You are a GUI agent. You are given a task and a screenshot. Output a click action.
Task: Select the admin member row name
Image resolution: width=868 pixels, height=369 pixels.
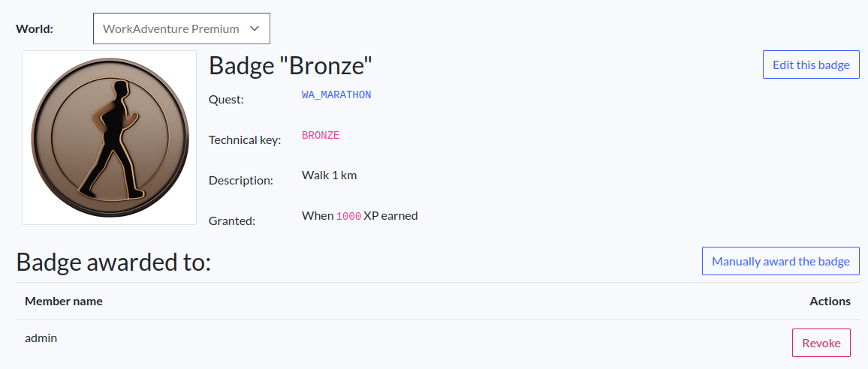pos(41,337)
